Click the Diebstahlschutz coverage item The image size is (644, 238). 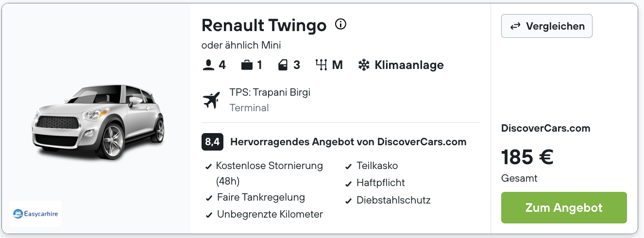point(388,200)
